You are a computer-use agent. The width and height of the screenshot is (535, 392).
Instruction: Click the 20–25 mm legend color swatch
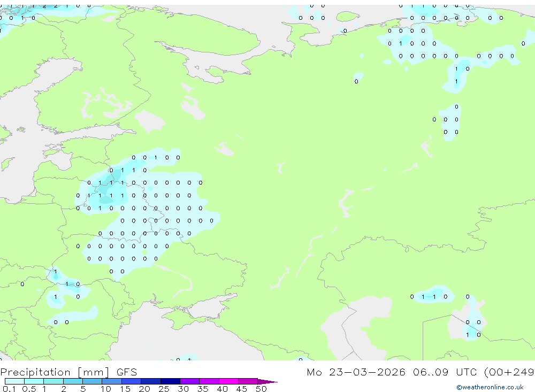(x=150, y=381)
